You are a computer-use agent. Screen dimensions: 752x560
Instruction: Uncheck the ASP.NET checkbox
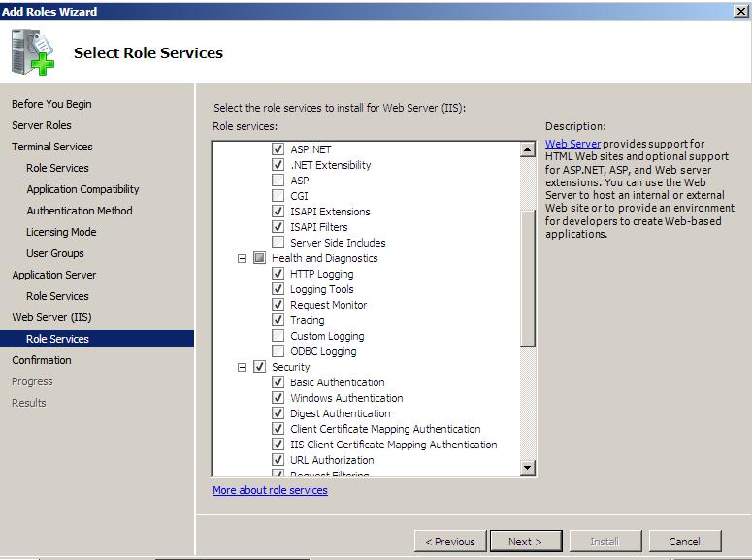278,149
